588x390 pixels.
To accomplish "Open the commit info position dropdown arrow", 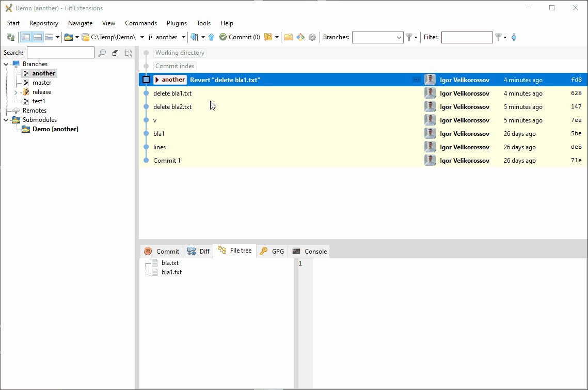I will pyautogui.click(x=57, y=37).
